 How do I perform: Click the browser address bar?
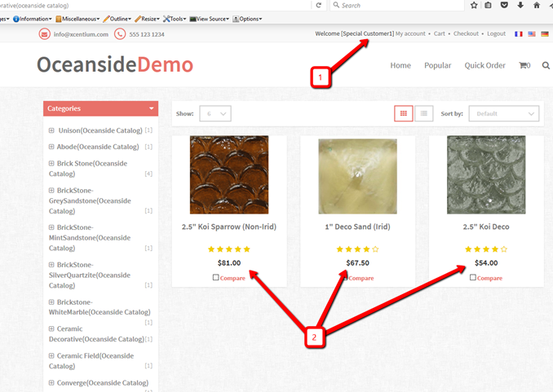click(155, 5)
